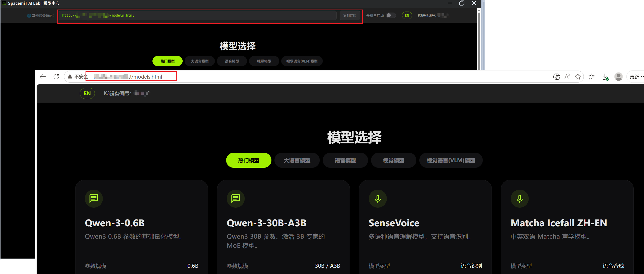Click the 开机自启动 label text
Image resolution: width=644 pixels, height=274 pixels.
375,16
